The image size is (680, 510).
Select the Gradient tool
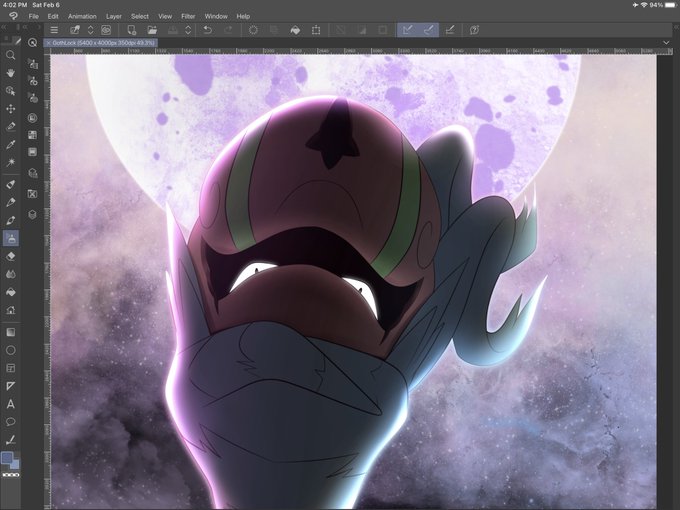pos(10,332)
